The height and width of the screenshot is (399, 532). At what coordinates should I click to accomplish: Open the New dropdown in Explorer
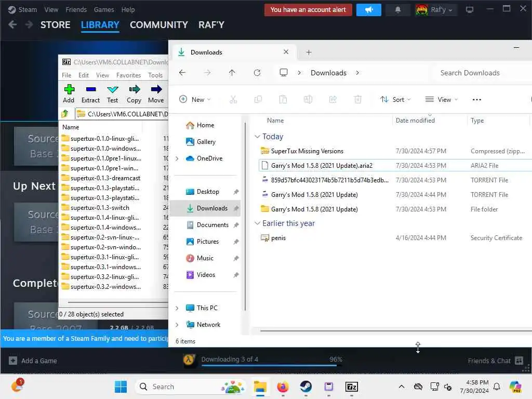pyautogui.click(x=195, y=99)
